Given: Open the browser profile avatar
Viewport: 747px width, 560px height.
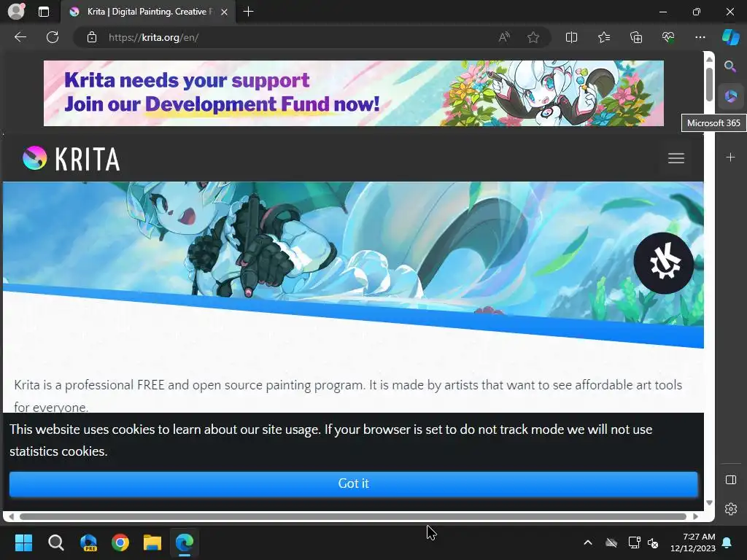Looking at the screenshot, I should coord(16,12).
